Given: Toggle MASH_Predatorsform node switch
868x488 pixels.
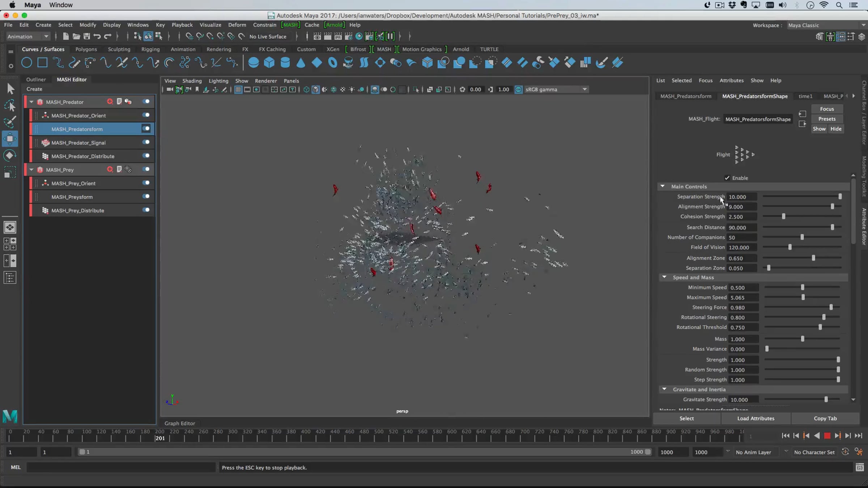Looking at the screenshot, I should click(x=146, y=128).
